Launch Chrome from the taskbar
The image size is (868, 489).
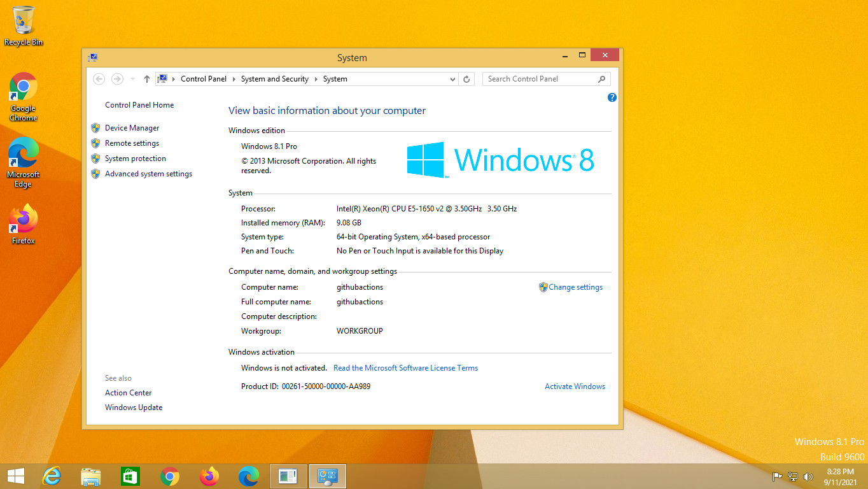tap(170, 476)
